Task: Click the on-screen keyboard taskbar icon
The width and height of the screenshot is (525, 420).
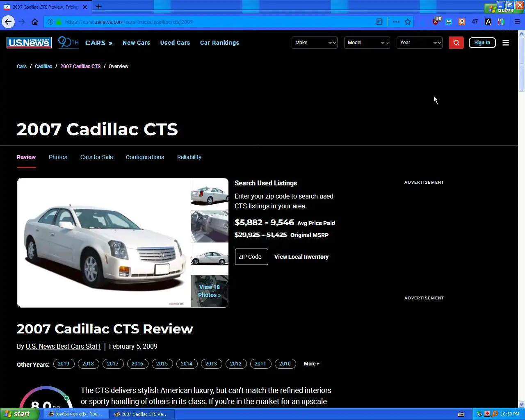Action: pos(461,414)
